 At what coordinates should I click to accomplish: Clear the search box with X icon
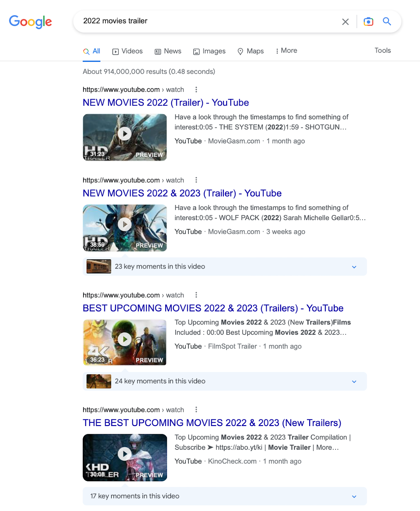pos(345,22)
